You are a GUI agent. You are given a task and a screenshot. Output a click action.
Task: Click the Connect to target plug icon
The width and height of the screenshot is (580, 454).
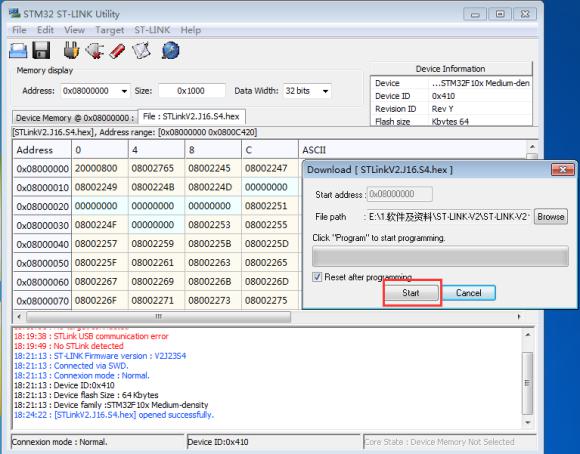pyautogui.click(x=71, y=50)
